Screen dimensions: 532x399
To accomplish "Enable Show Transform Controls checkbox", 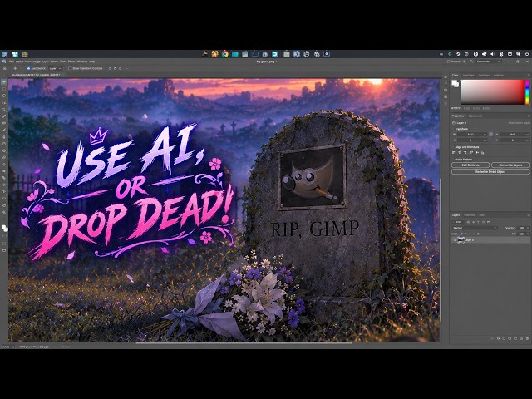I will coord(70,68).
